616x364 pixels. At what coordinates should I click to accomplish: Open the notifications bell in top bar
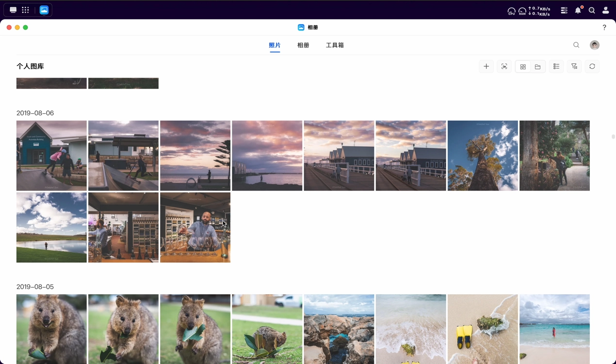pos(578,10)
